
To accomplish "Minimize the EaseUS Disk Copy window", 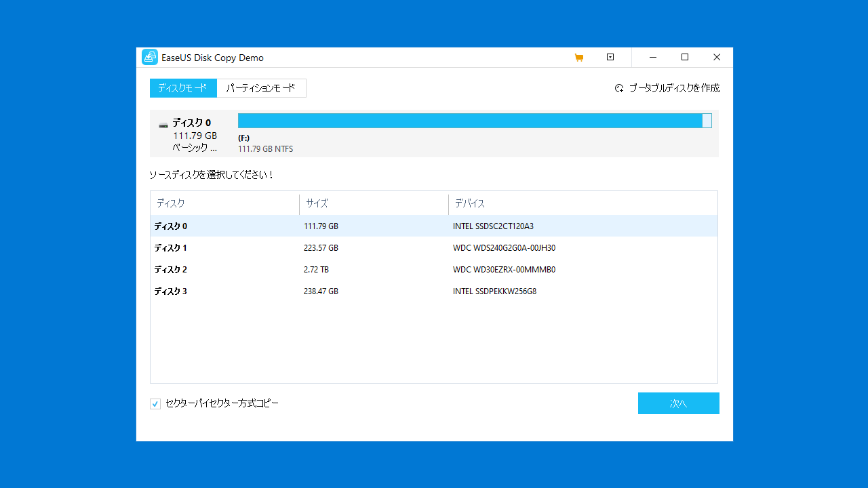I will [652, 58].
